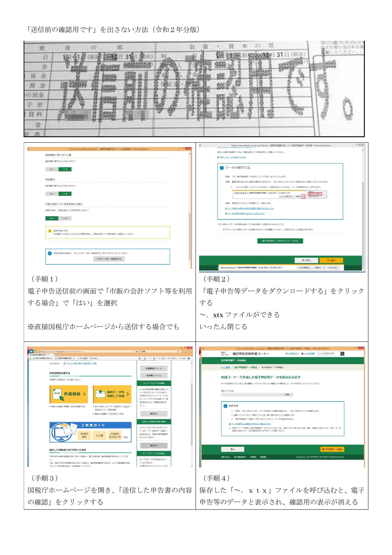Click 電子申告等データをダウンロードする button
This screenshot has height=555, width=392.
click(x=280, y=241)
